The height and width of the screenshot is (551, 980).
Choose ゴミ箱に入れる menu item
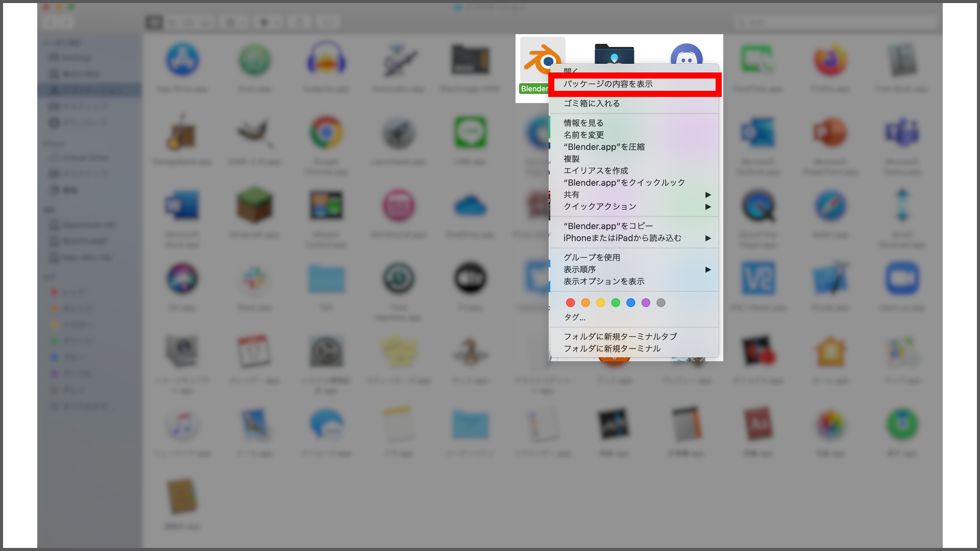(x=634, y=104)
